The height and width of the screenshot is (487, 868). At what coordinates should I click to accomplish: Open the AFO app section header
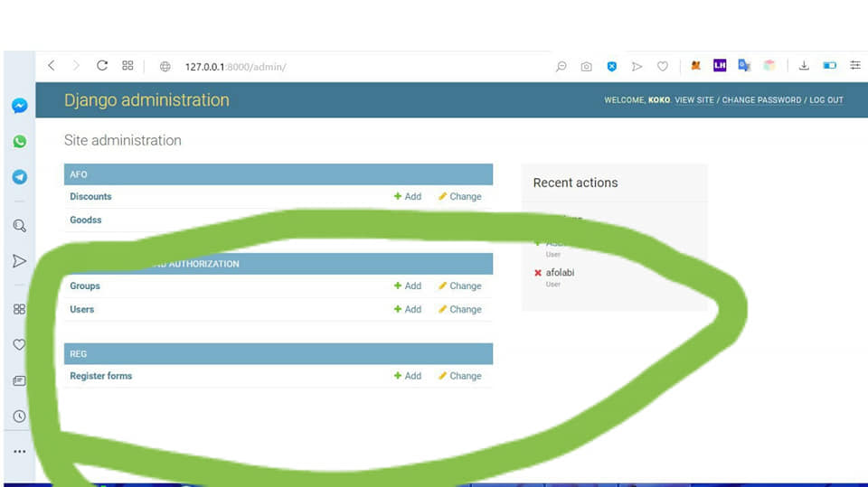click(x=79, y=174)
